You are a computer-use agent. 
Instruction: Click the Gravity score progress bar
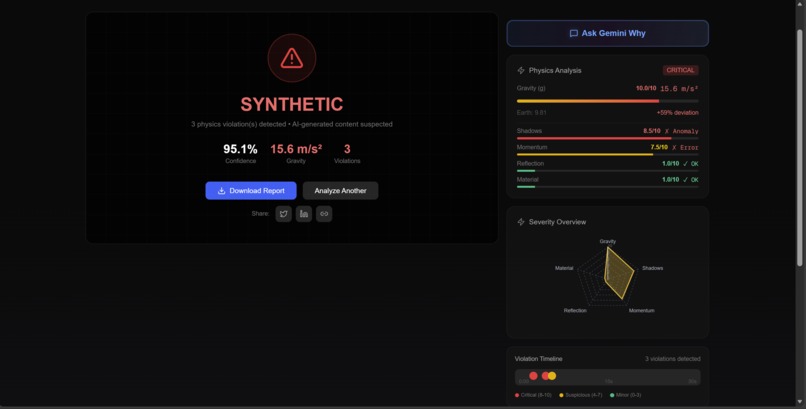click(608, 101)
